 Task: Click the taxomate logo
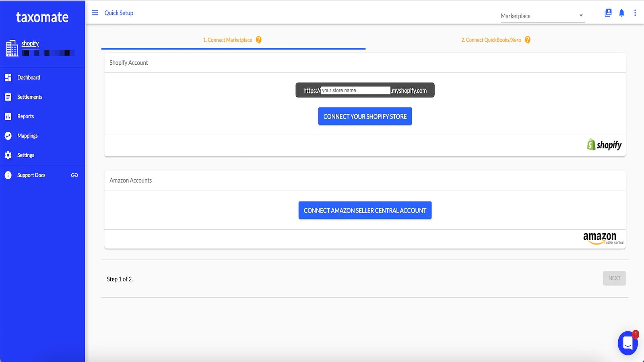(42, 17)
